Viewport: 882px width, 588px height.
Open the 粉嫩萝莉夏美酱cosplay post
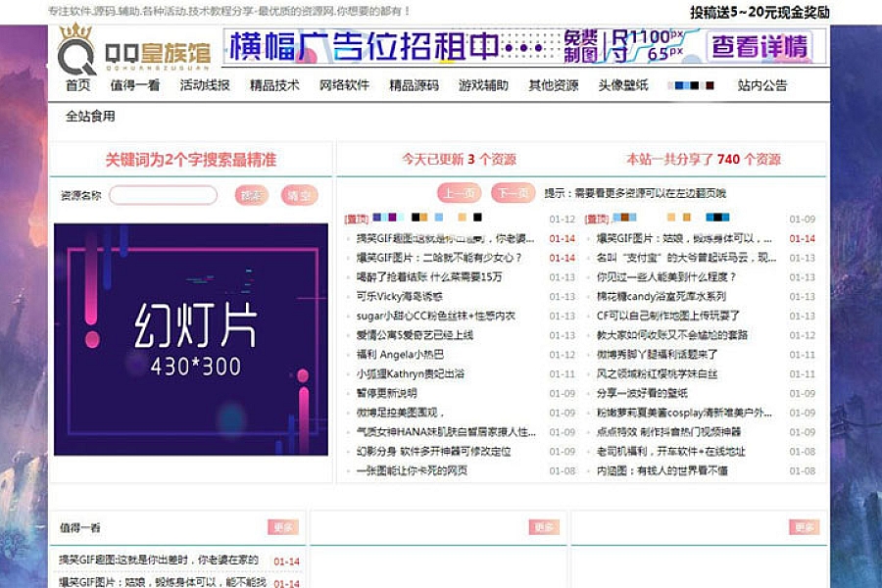pos(685,413)
